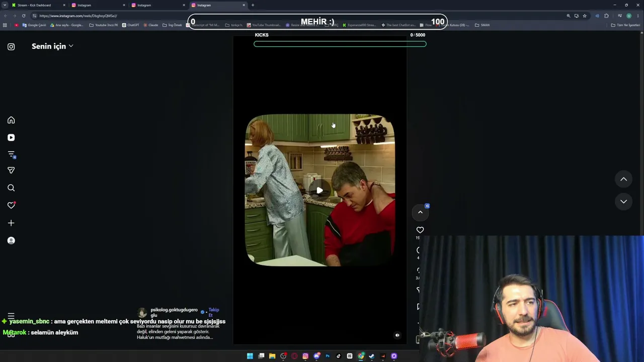Switch to the first Instagram browser tab
The width and height of the screenshot is (644, 362).
click(98, 5)
